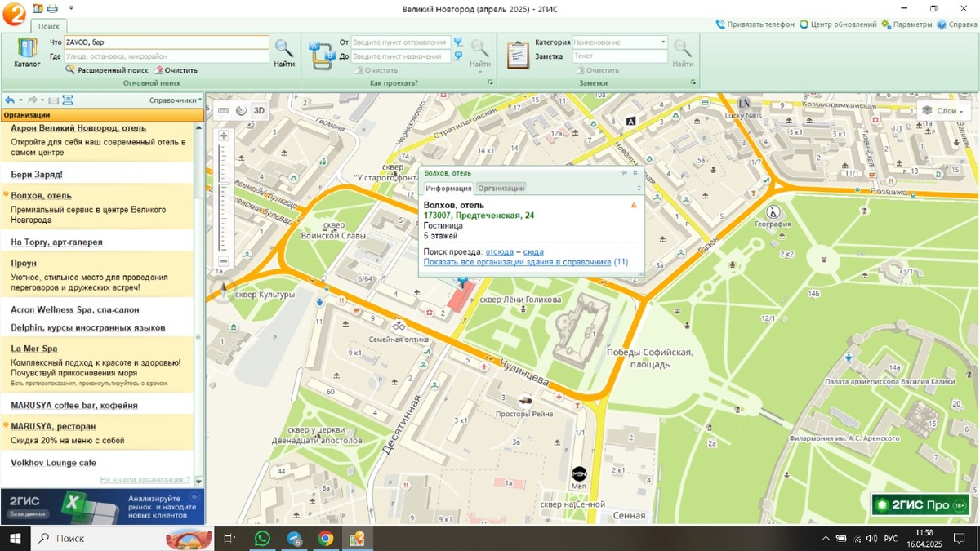The height and width of the screenshot is (551, 980).
Task: Click the collapse list view icon
Action: pos(53,100)
